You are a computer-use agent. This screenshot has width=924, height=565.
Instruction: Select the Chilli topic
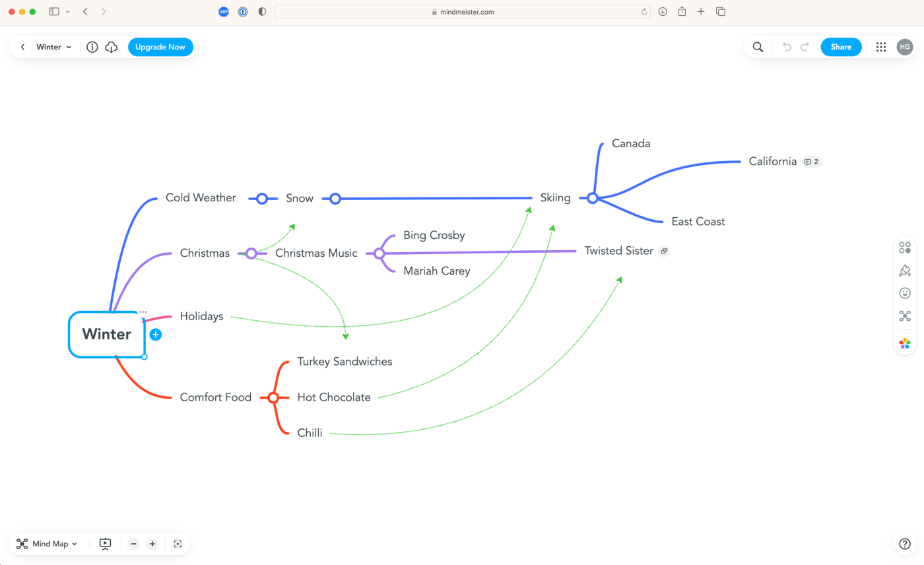tap(310, 434)
